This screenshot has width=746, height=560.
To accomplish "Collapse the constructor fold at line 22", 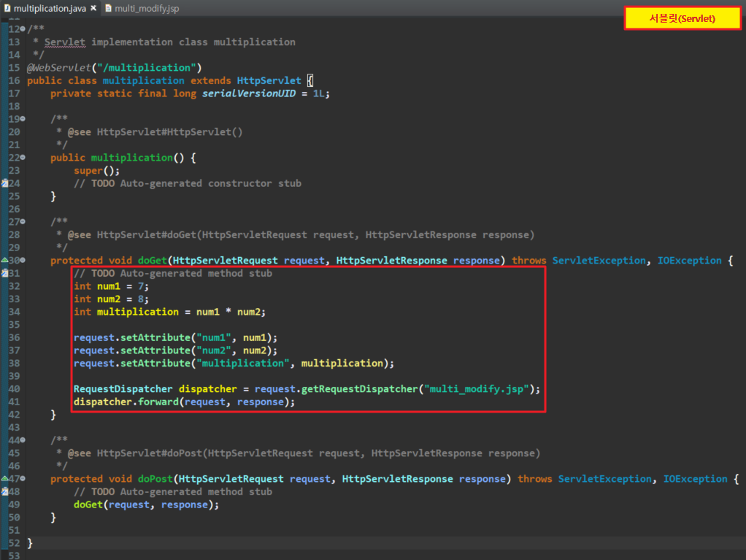I will pos(23,158).
